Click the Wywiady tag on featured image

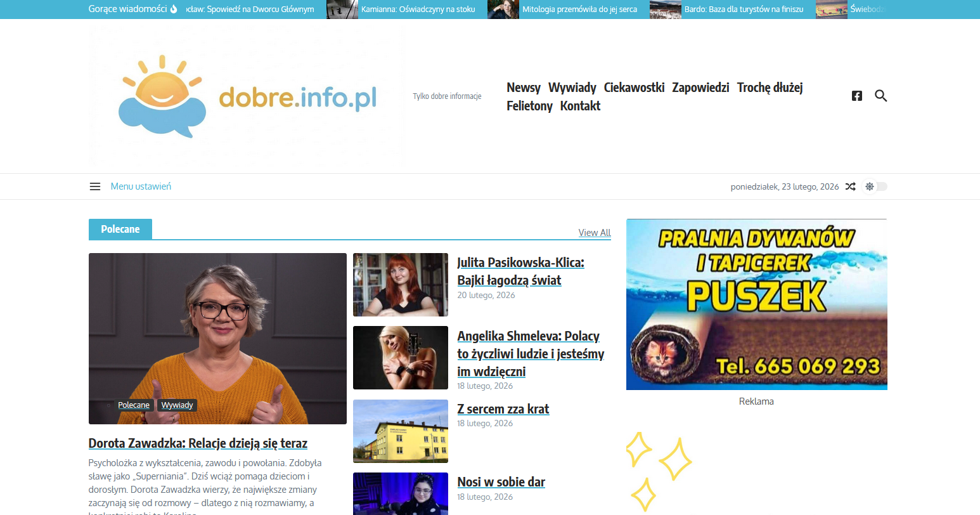[x=177, y=405]
